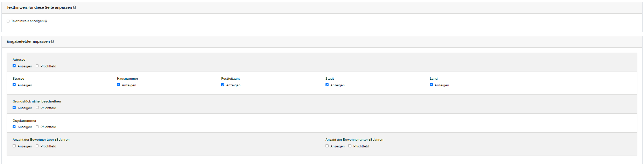Make Objektnummer a Pflichtfeld
Image resolution: width=644 pixels, height=166 pixels.
37,127
